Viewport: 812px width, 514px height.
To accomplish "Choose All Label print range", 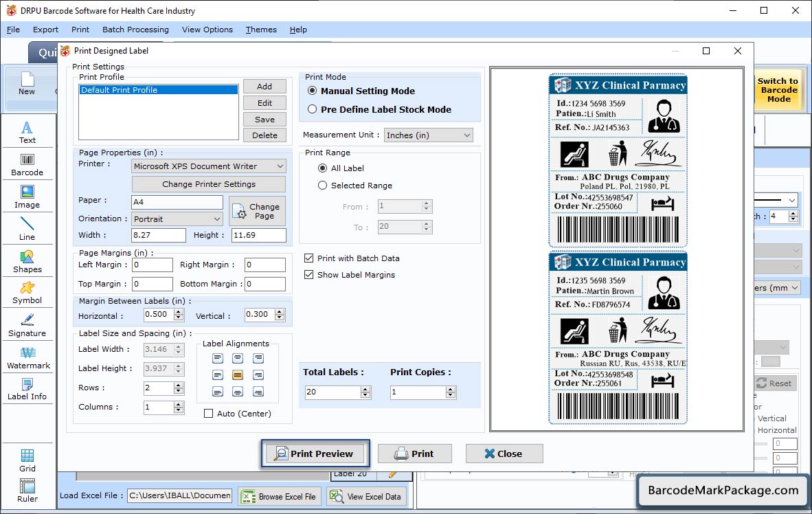I will pos(323,168).
